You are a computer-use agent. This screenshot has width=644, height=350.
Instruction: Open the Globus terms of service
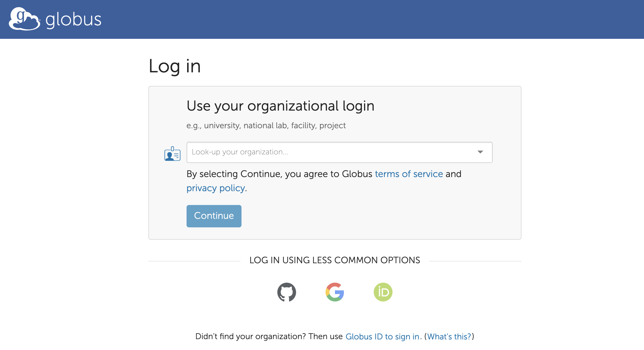coord(409,174)
